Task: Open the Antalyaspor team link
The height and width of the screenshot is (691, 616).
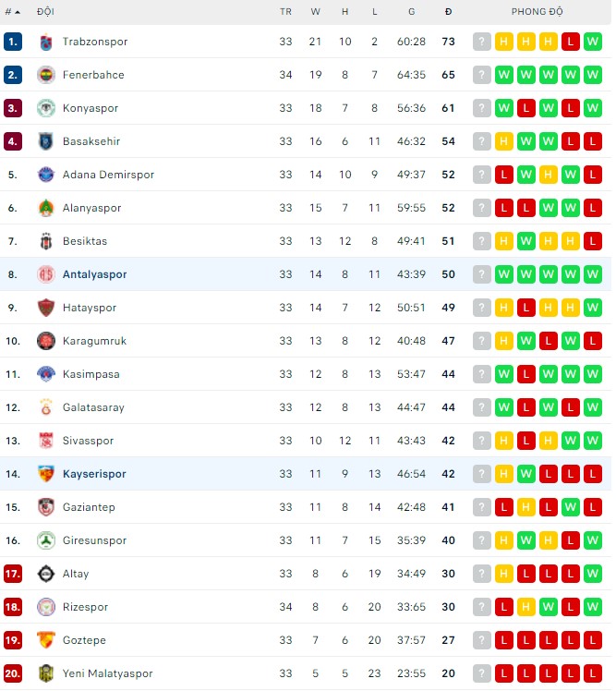Action: tap(94, 274)
